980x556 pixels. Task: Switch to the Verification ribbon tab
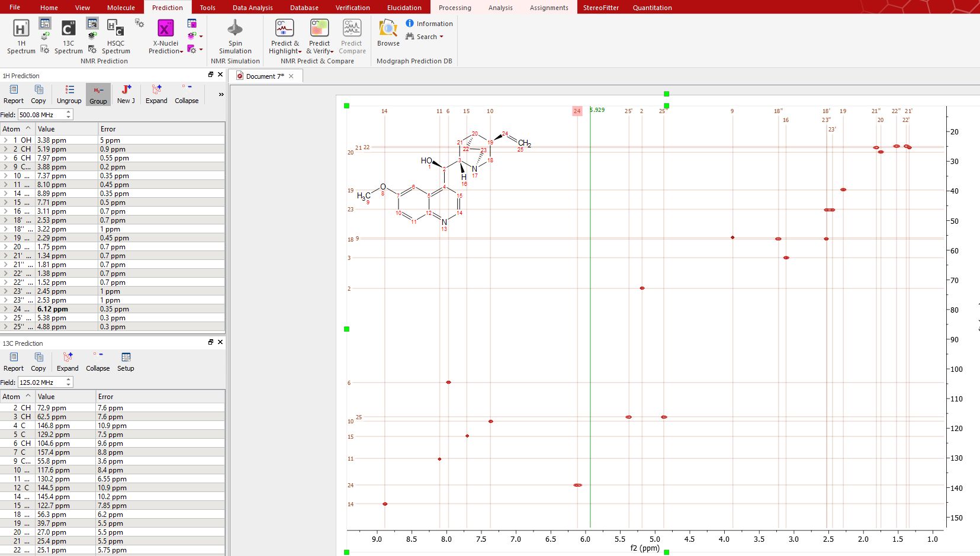coord(352,8)
